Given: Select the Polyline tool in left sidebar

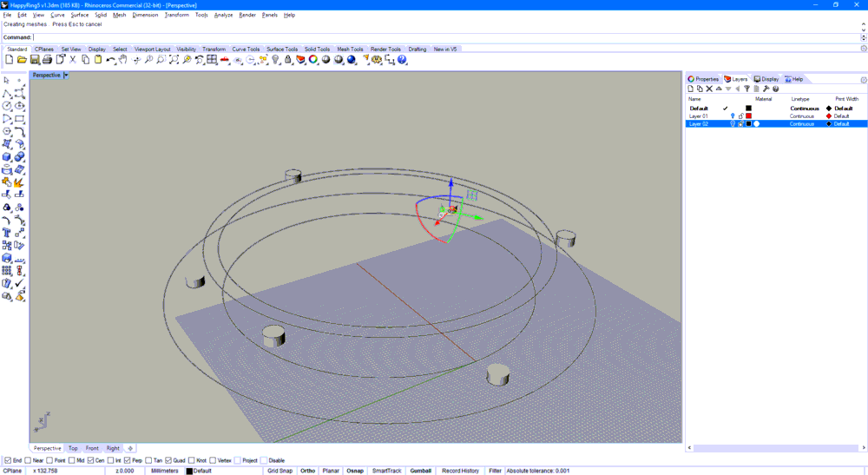Looking at the screenshot, I should [x=7, y=93].
